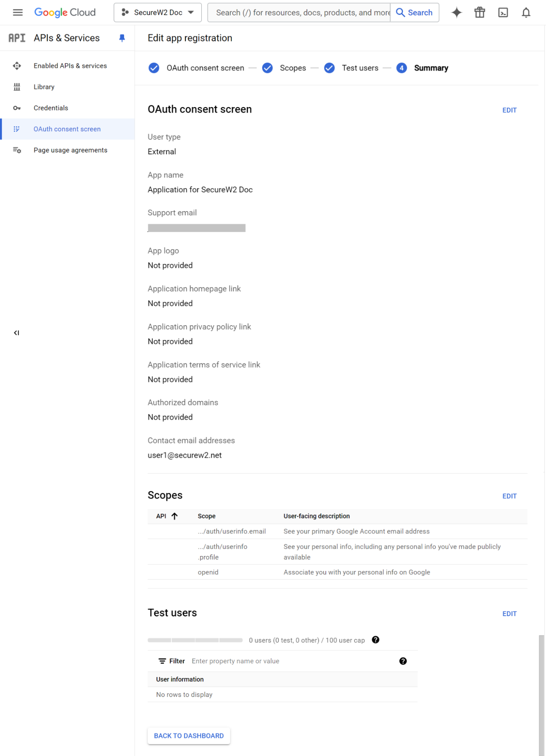
Task: Open the free trial gift icon
Action: 479,12
